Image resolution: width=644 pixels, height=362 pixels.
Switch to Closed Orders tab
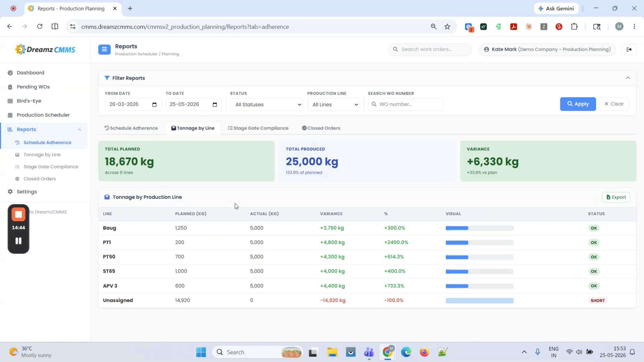(x=321, y=128)
